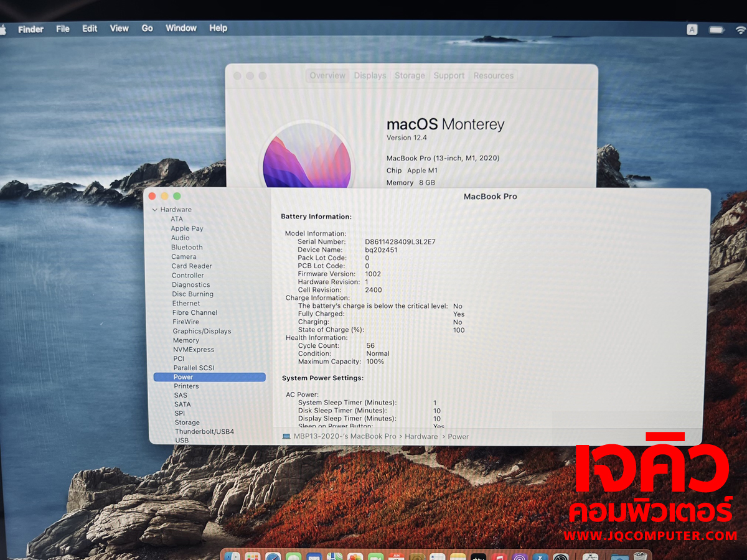The height and width of the screenshot is (560, 747).
Task: Click the device name bq20z451
Action: [x=381, y=250]
